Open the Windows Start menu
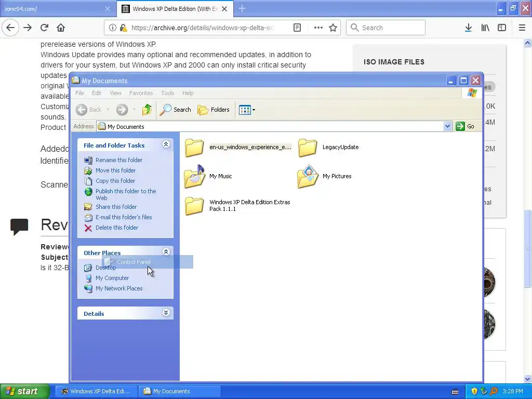Viewport: 532px width, 399px height. click(24, 391)
